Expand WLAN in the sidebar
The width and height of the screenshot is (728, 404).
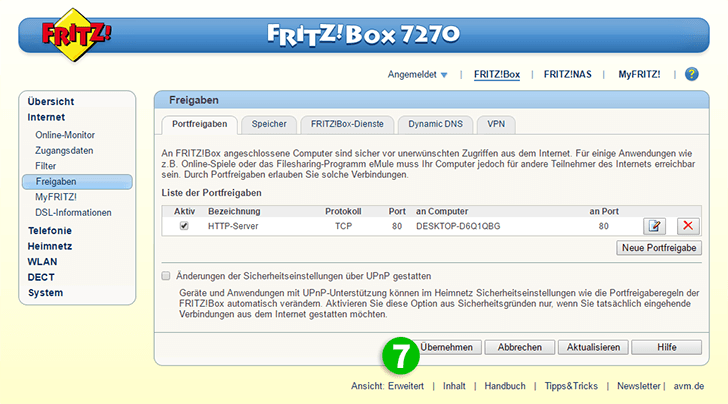click(x=42, y=262)
